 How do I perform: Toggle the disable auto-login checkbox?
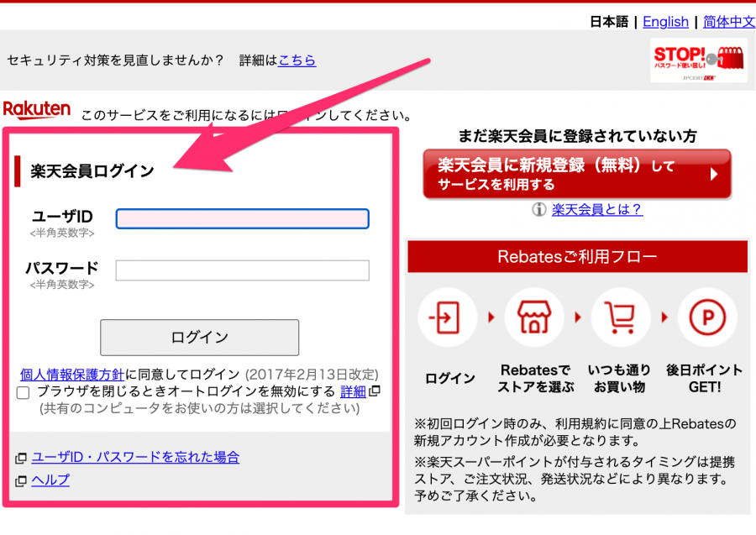coord(24,393)
